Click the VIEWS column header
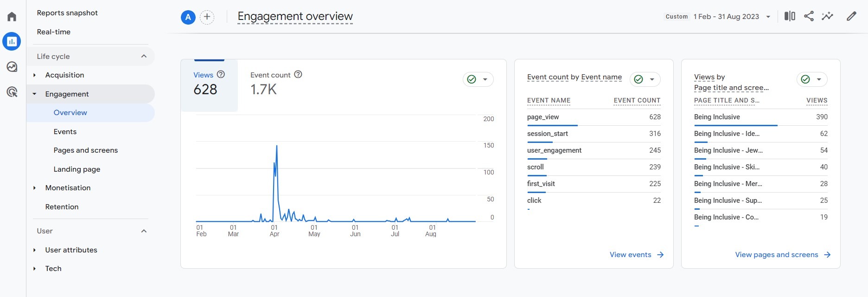This screenshot has width=868, height=297. click(817, 101)
